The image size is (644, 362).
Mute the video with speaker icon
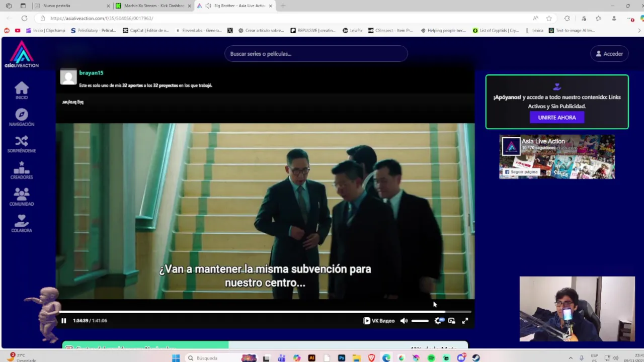tap(404, 321)
